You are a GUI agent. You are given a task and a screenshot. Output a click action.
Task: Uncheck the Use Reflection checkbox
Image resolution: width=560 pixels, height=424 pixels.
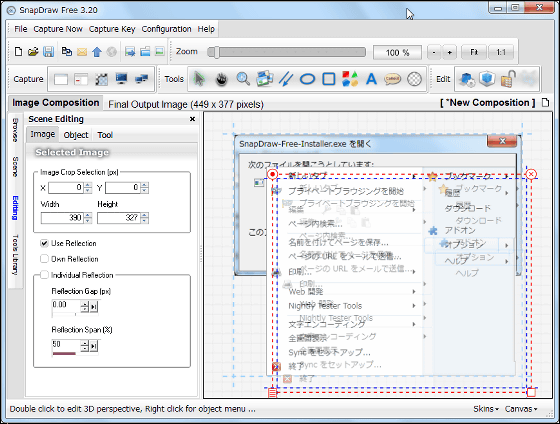point(44,243)
